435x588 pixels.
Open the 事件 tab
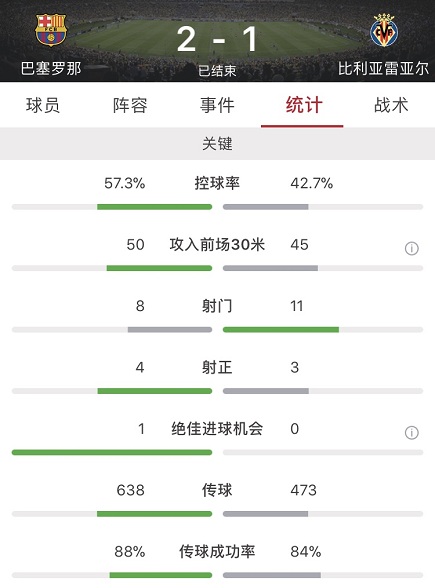pos(217,105)
